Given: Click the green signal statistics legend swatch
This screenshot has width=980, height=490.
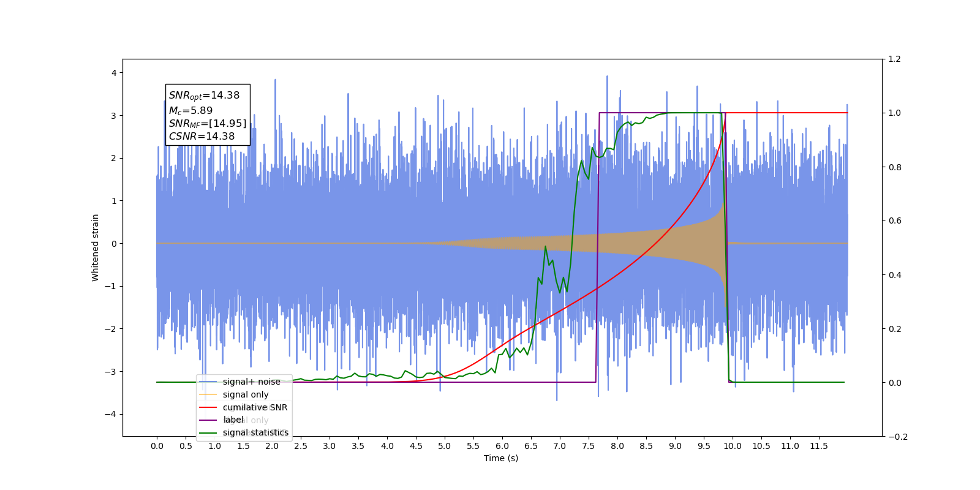Looking at the screenshot, I should pos(208,432).
